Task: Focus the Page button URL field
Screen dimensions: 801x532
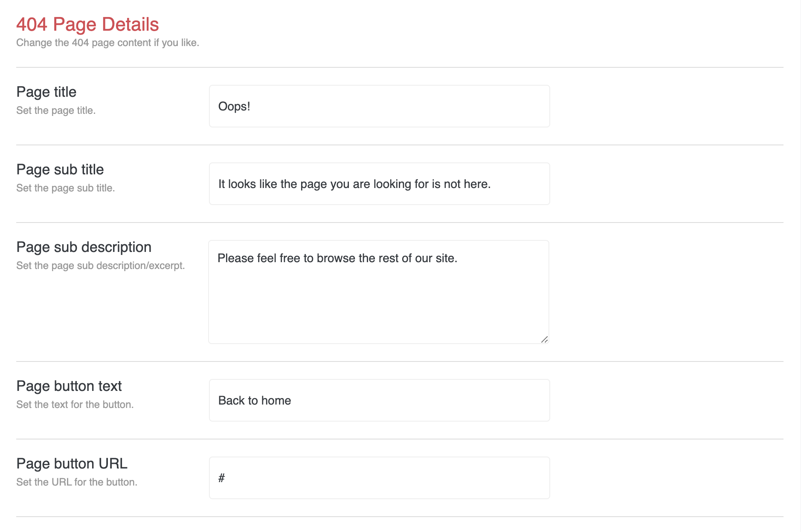Action: pos(379,478)
